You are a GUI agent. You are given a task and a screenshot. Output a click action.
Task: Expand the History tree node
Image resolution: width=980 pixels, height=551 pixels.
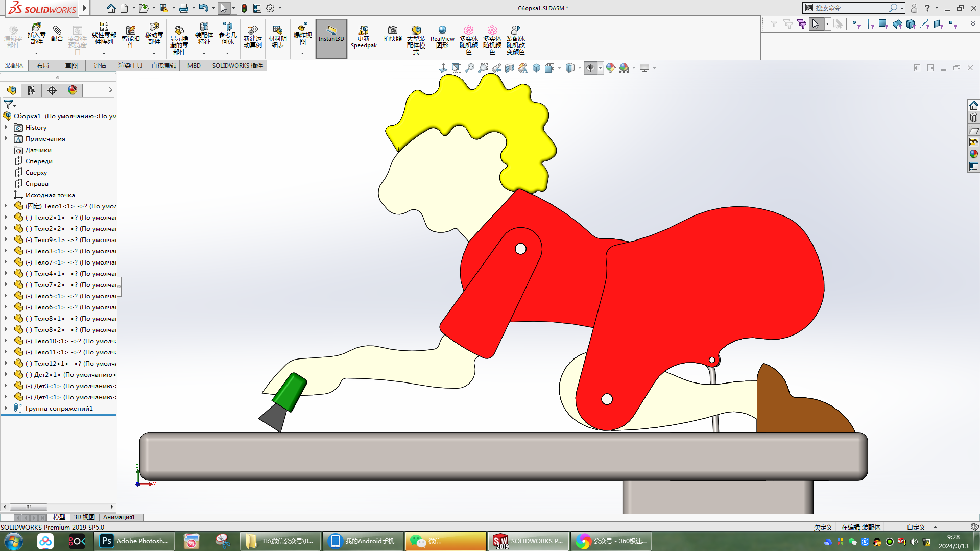click(6, 128)
